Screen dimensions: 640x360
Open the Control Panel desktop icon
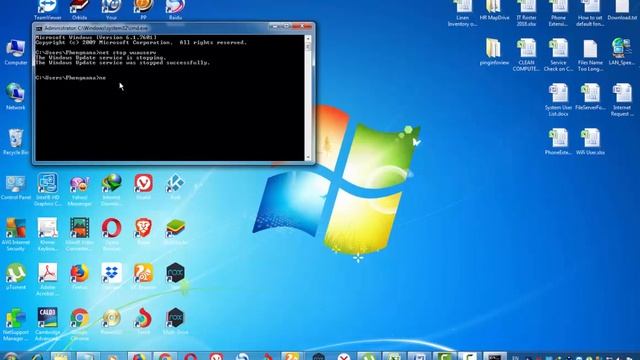click(16, 186)
